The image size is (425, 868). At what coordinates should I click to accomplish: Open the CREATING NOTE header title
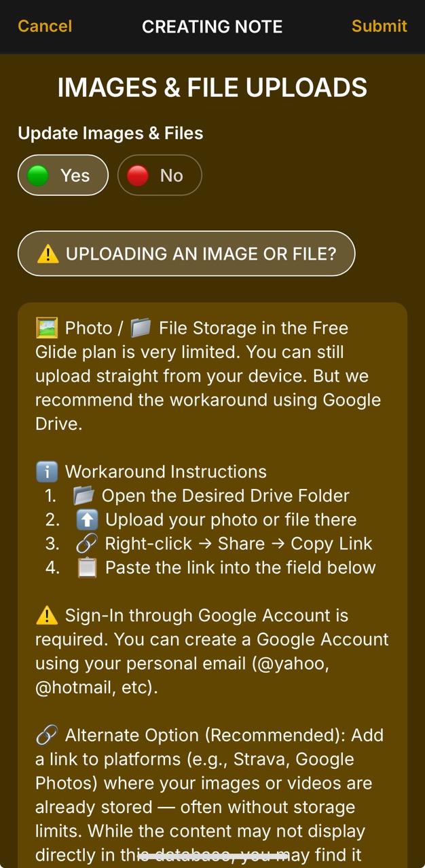212,26
